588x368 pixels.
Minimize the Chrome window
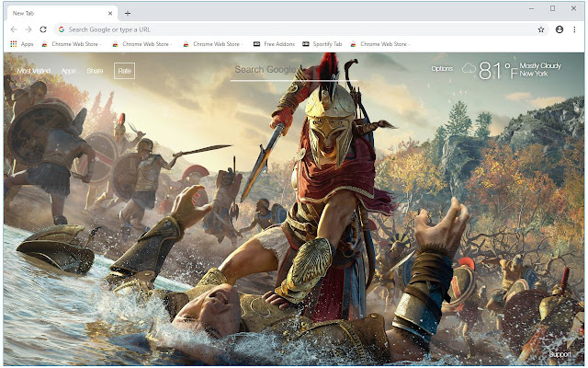coord(531,8)
